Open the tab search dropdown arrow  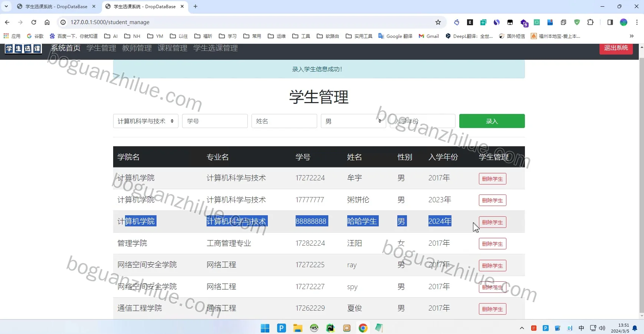[6, 6]
